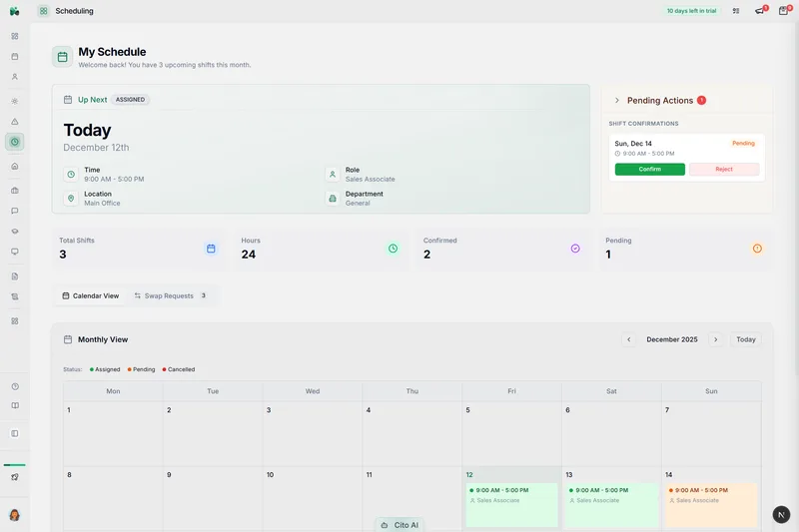Click the blue calendar icon in Total Shifts
The width and height of the screenshot is (799, 532).
click(211, 249)
